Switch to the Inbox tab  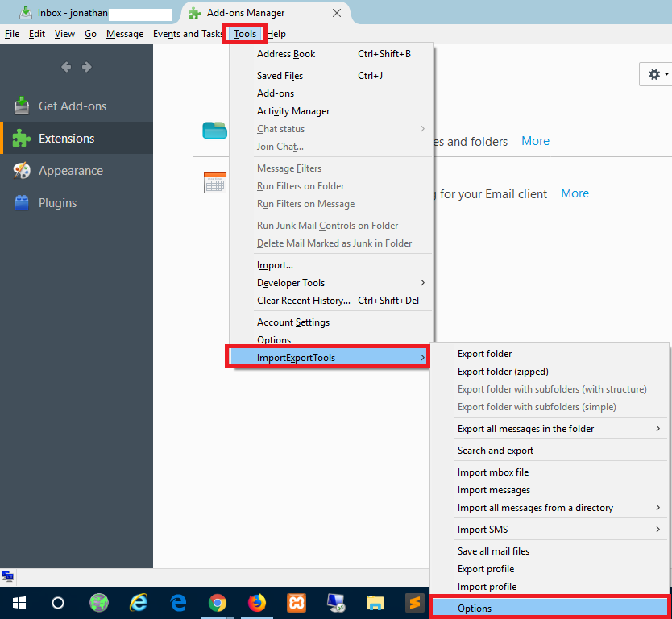click(x=97, y=13)
